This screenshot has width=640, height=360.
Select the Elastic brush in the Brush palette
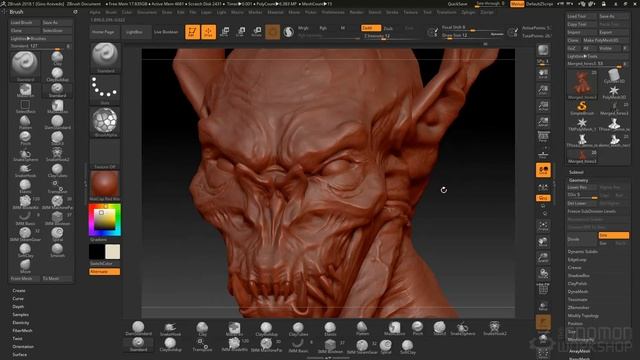(x=25, y=186)
